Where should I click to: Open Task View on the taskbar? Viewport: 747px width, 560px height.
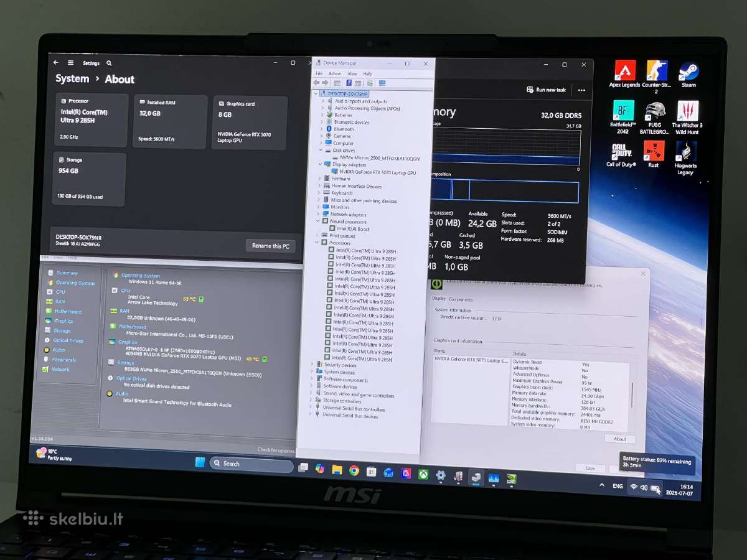point(303,468)
